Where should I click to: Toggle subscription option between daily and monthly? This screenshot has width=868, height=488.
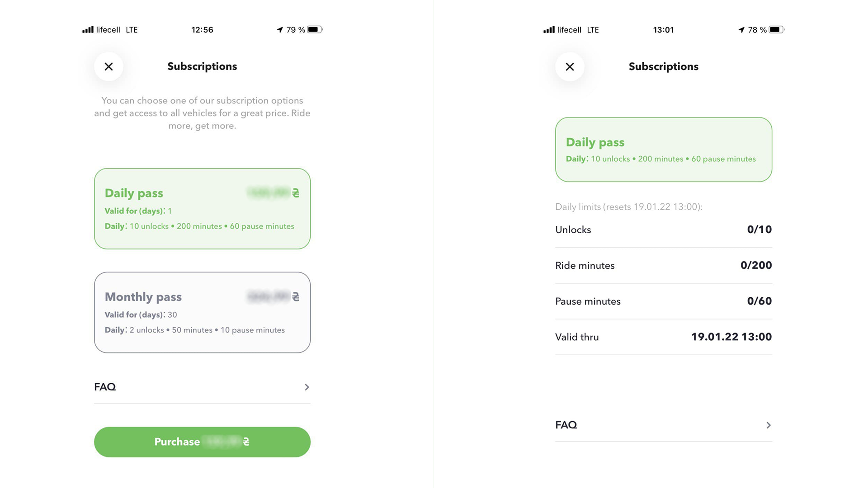click(202, 312)
